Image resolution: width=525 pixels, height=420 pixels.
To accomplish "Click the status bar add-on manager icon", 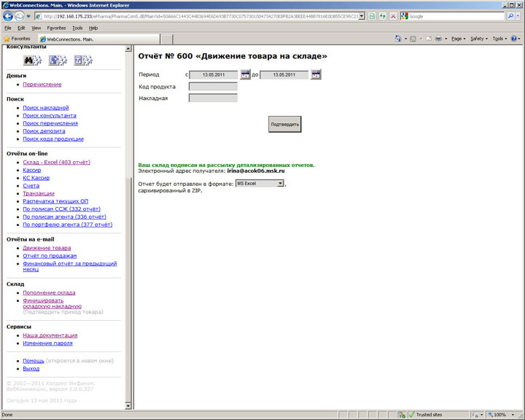I will point(402,415).
